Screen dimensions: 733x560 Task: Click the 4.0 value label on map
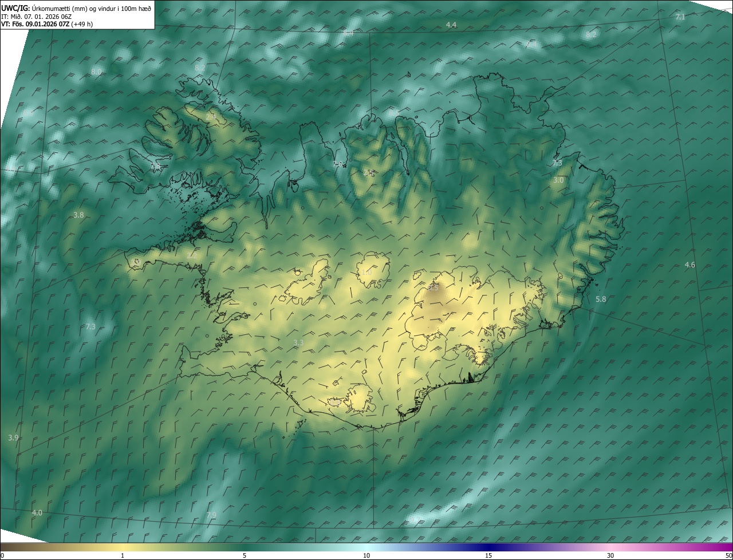37,512
